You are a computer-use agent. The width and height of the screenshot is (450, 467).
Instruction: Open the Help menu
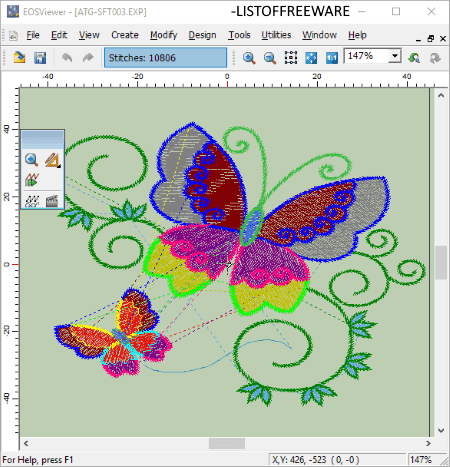pos(357,35)
